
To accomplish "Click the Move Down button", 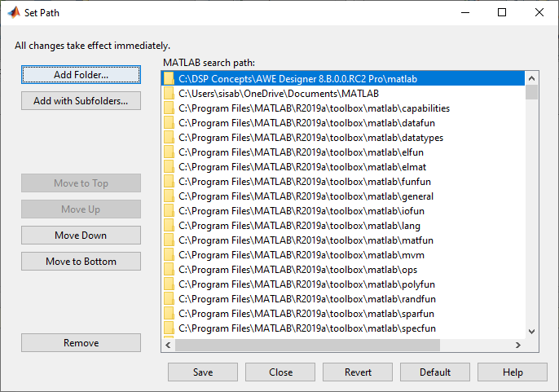I will (x=81, y=236).
